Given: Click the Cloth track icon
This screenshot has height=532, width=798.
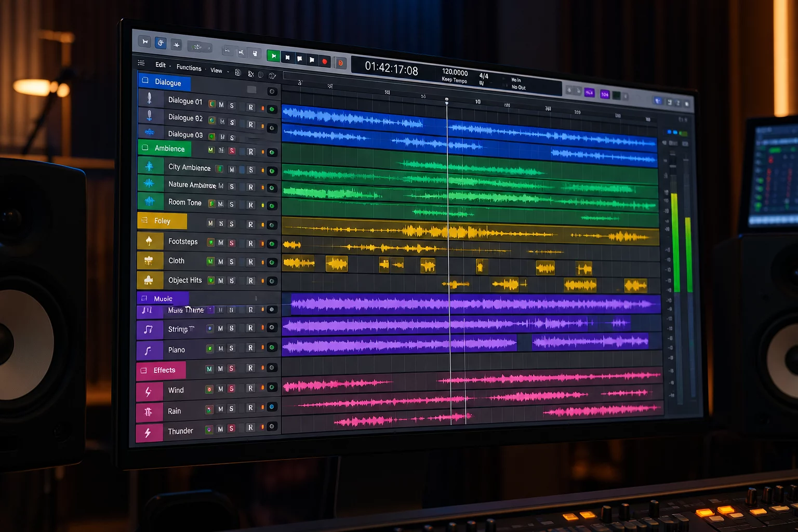Looking at the screenshot, I should tap(149, 260).
